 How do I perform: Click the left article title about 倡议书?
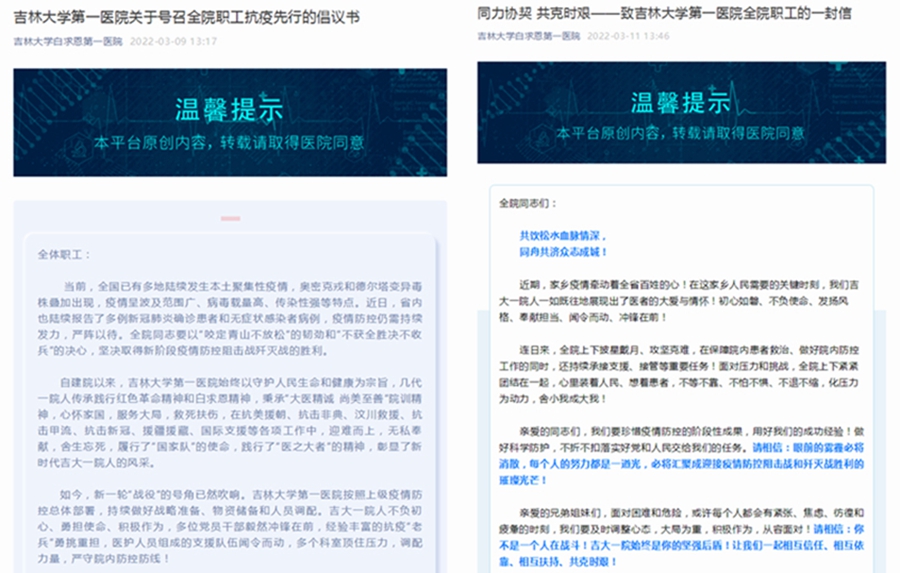click(187, 18)
